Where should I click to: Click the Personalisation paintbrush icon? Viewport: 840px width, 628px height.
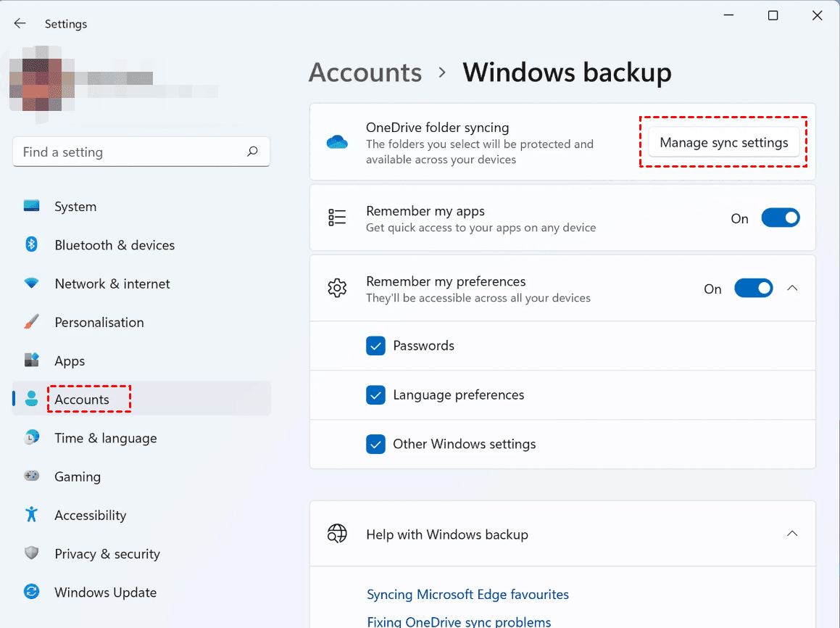click(x=31, y=322)
